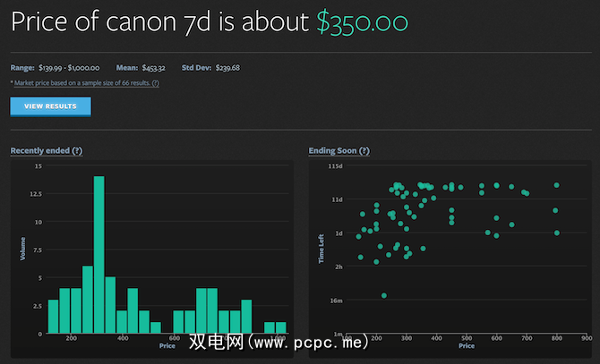Click the 115d tick label on scatter plot
This screenshot has width=600, height=364.
(x=335, y=166)
